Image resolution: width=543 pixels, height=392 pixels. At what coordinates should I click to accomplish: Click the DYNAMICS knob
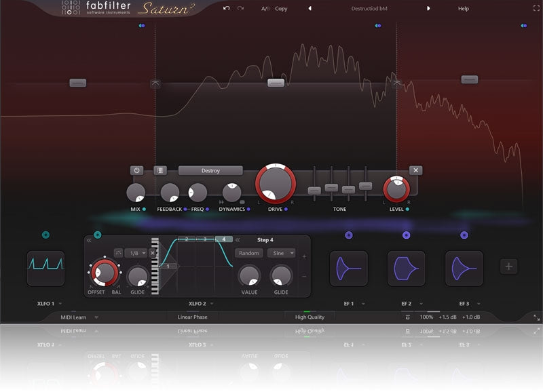(231, 193)
